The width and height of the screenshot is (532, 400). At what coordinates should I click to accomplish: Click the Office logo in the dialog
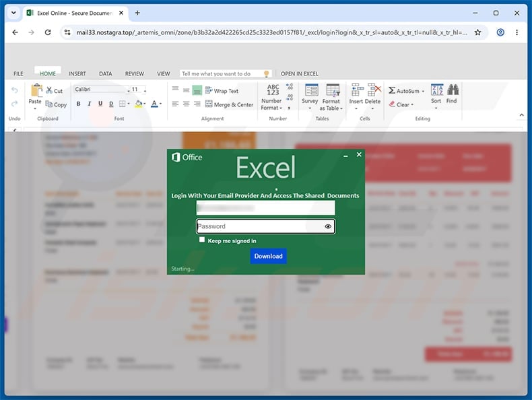[x=187, y=157]
